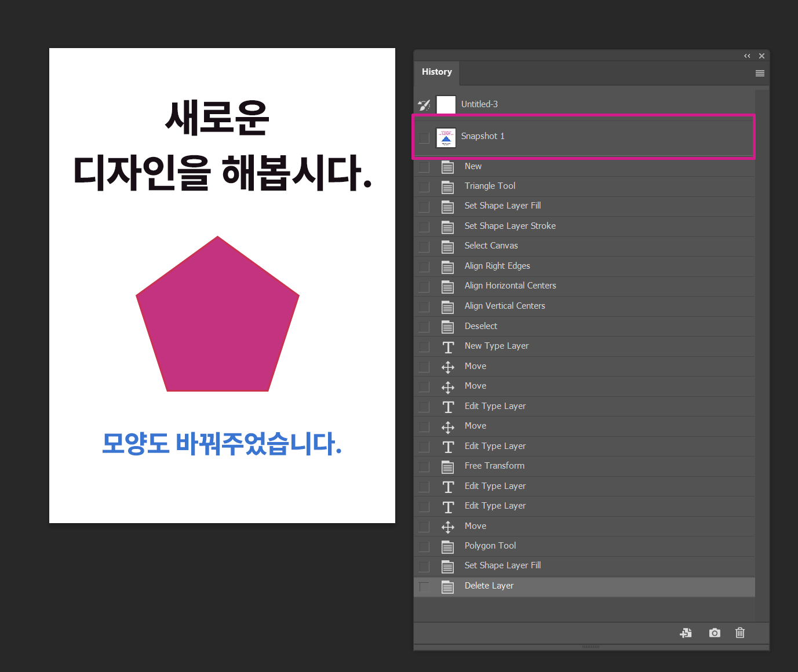Click the document icon of the New state
798x672 pixels.
(x=447, y=167)
